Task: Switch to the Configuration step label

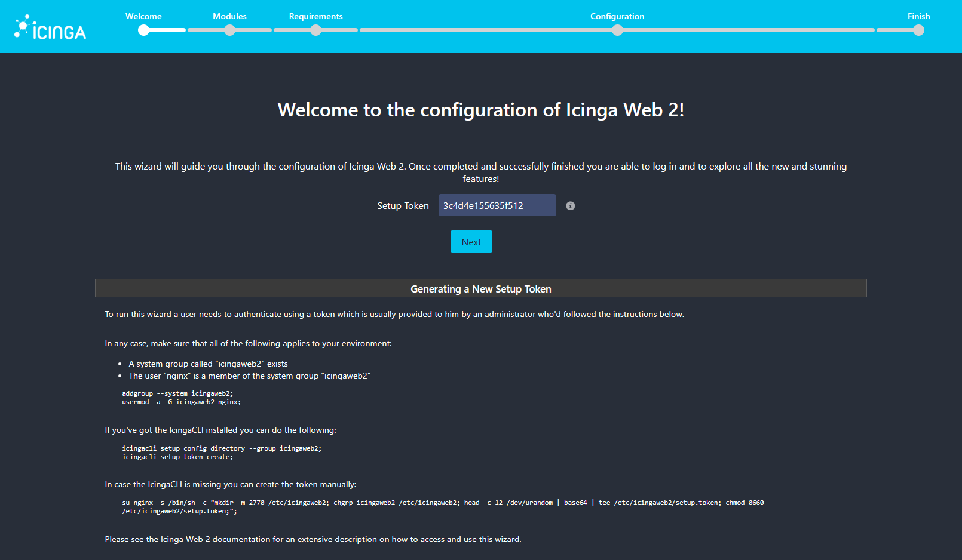Action: [x=617, y=16]
